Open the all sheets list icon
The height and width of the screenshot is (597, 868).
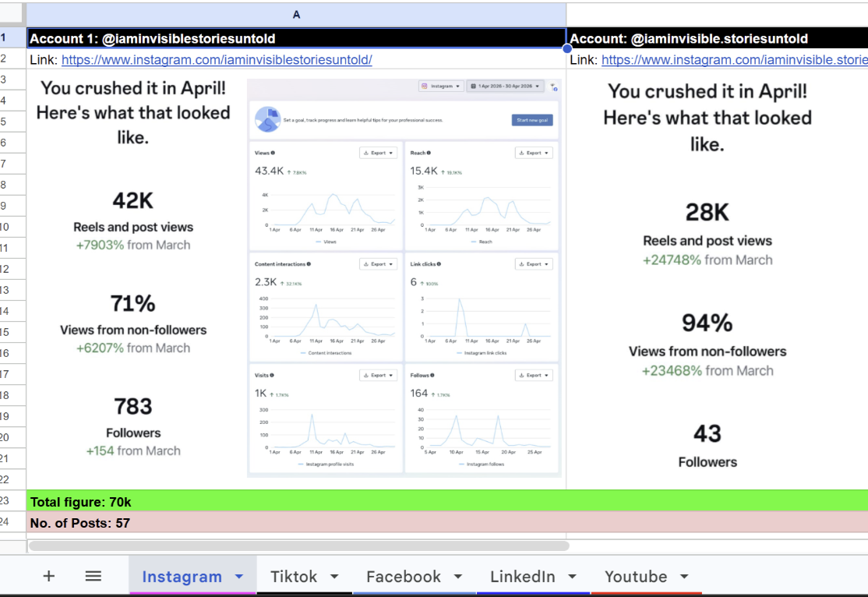tap(93, 576)
